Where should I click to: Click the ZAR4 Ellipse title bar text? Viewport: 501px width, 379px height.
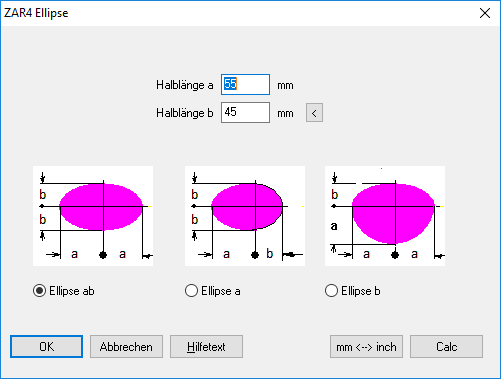click(x=36, y=13)
